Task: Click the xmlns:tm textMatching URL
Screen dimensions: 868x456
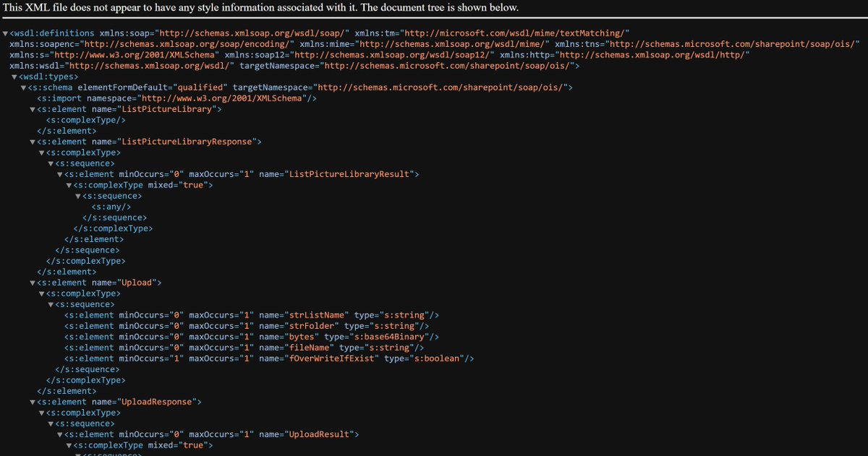Action: pos(516,33)
